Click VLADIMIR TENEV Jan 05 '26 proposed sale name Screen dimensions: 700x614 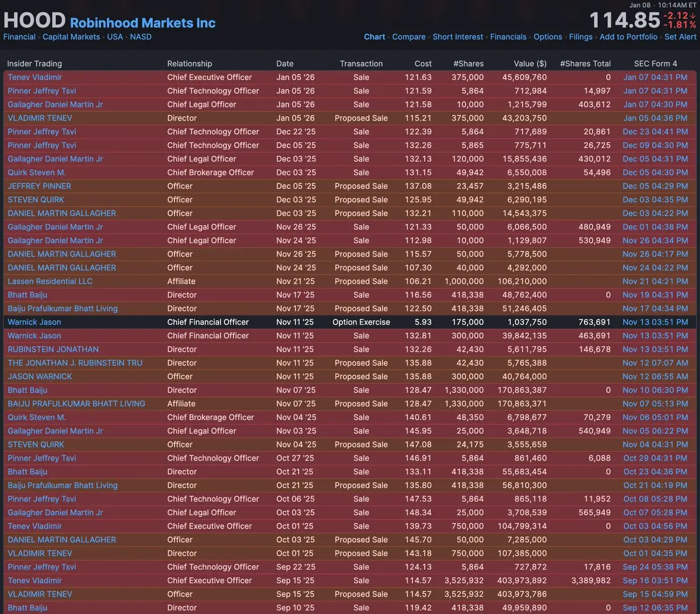click(40, 118)
